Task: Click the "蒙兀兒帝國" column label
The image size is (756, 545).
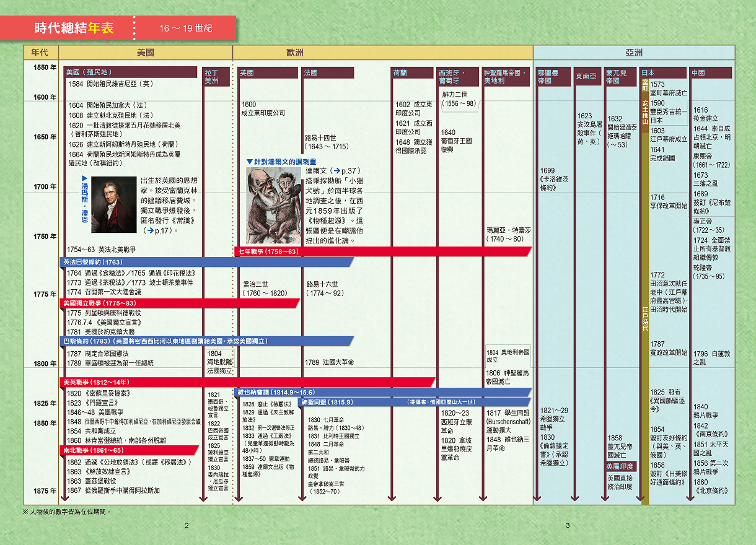Action: [x=621, y=77]
